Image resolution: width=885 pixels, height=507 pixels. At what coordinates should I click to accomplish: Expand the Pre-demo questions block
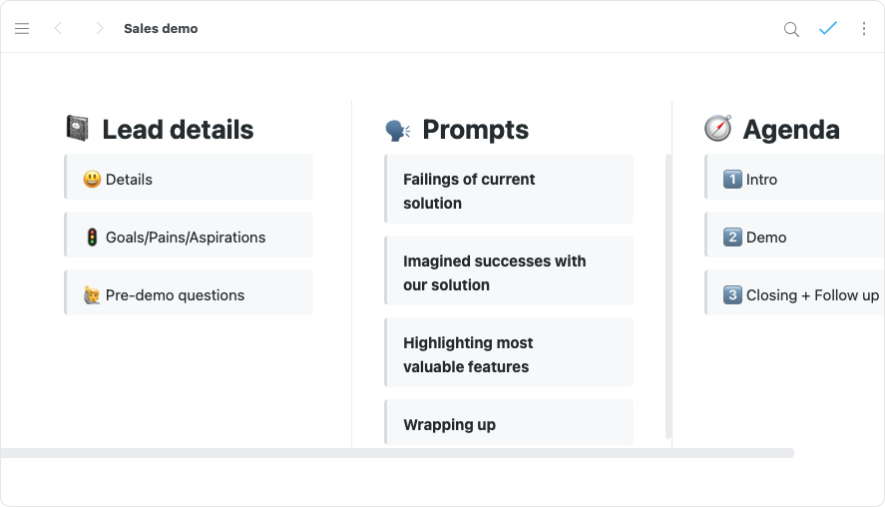(x=189, y=295)
